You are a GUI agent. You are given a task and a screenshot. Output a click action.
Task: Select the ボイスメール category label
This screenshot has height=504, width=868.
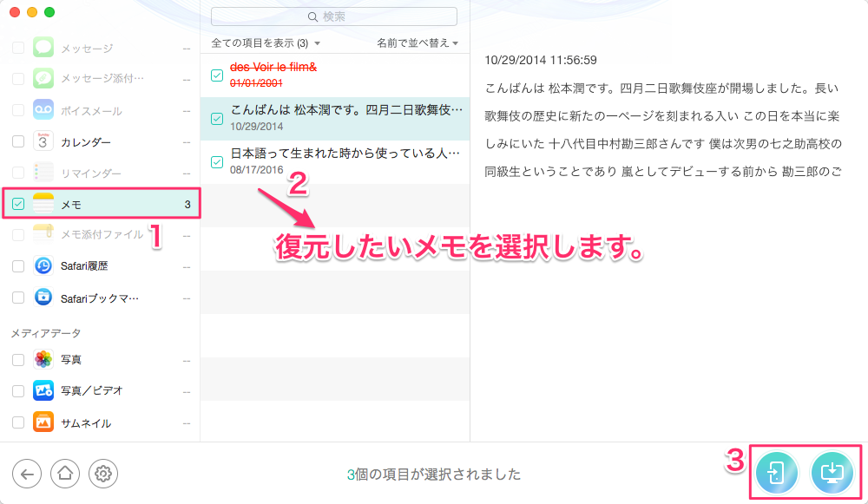click(91, 111)
